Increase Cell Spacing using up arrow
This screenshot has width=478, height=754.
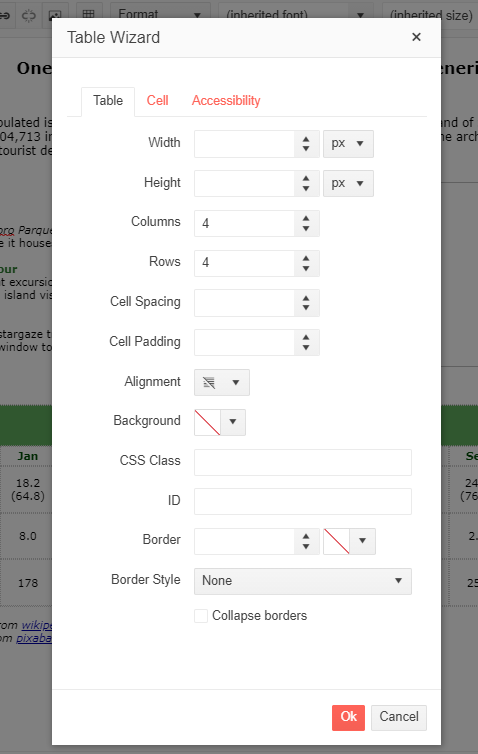point(306,298)
